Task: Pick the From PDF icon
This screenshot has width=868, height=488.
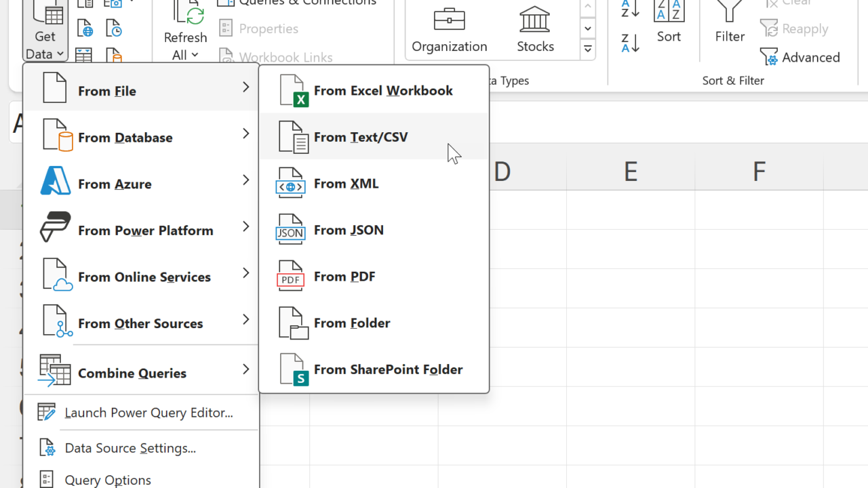Action: click(290, 277)
